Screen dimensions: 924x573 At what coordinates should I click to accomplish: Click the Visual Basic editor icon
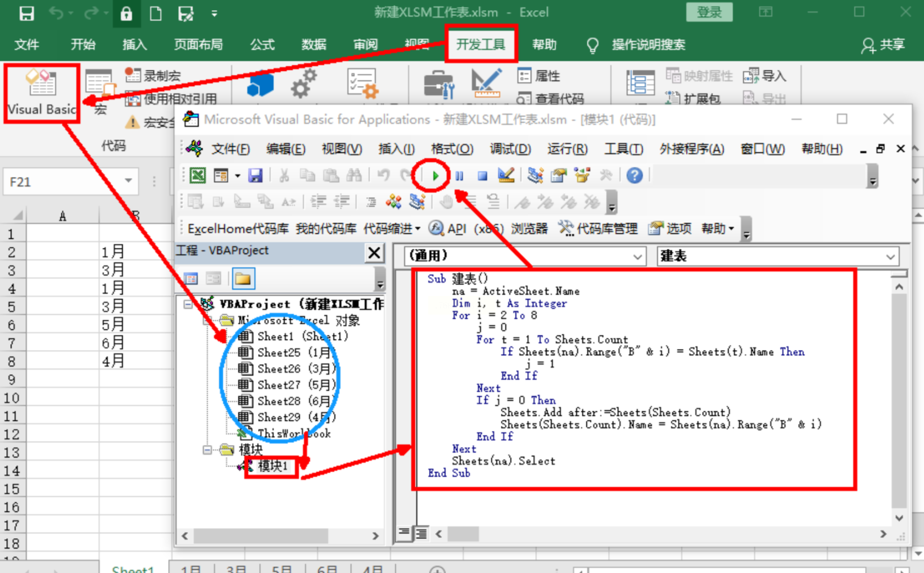click(41, 93)
